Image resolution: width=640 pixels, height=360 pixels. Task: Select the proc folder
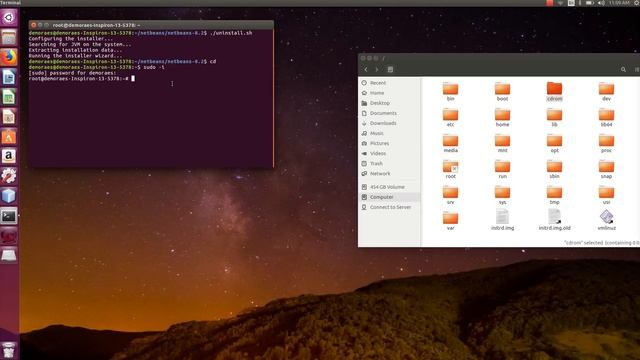tap(607, 143)
